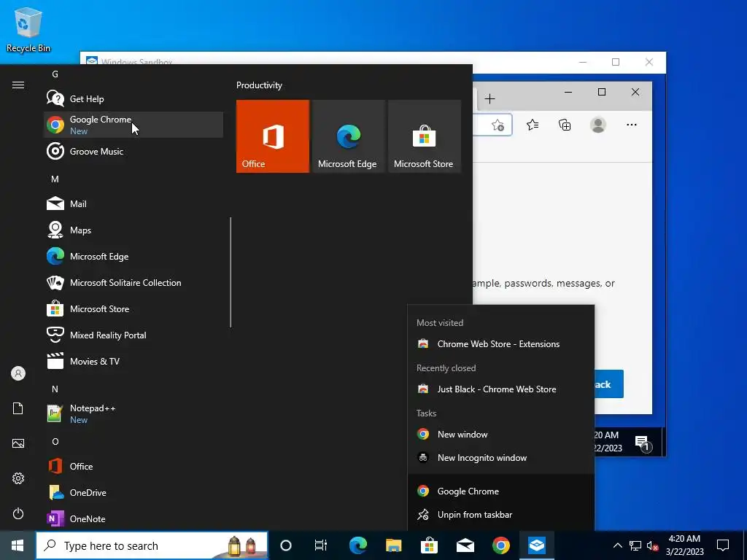Open Movies & TV app
This screenshot has height=560, width=747.
coord(133,361)
